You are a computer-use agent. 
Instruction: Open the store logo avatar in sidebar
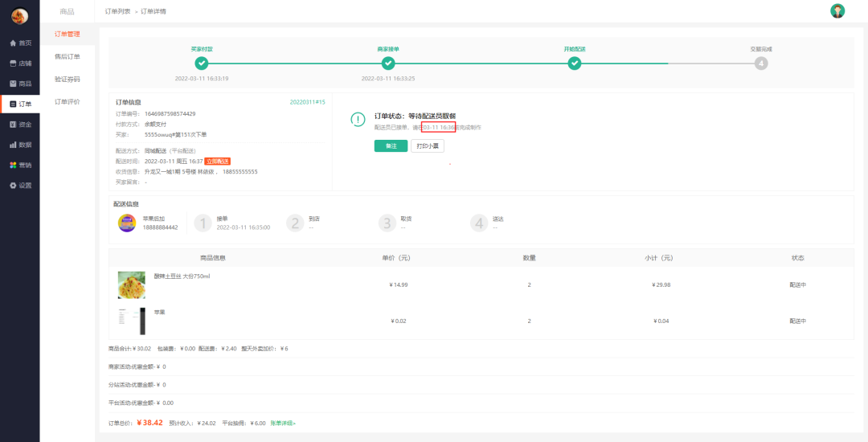[20, 16]
